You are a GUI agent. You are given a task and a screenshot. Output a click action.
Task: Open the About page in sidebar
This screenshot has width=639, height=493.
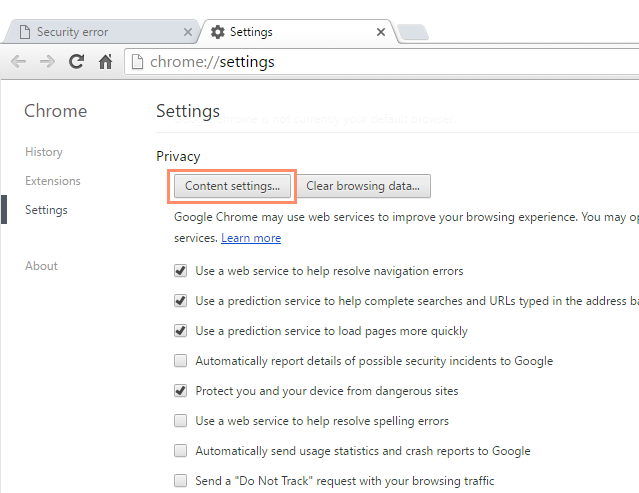pyautogui.click(x=41, y=266)
